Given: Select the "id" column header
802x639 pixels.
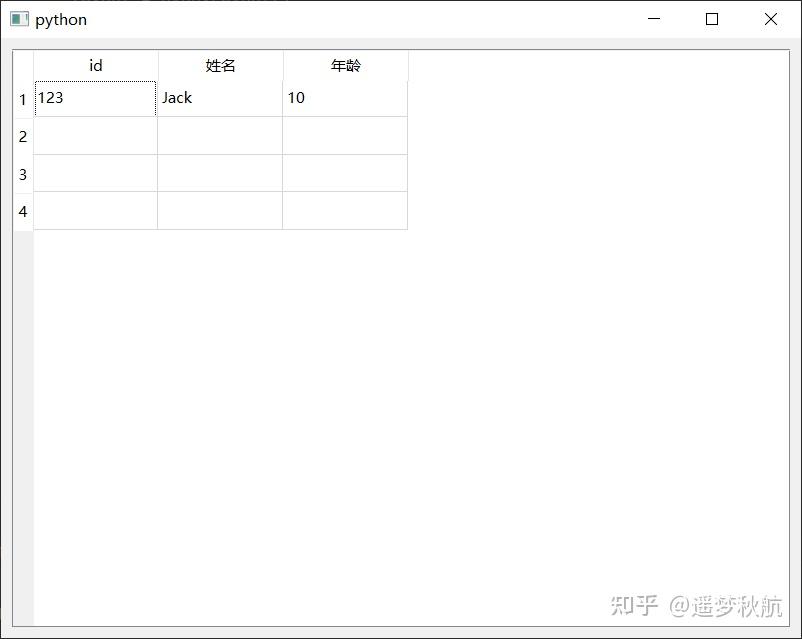Looking at the screenshot, I should pyautogui.click(x=95, y=65).
